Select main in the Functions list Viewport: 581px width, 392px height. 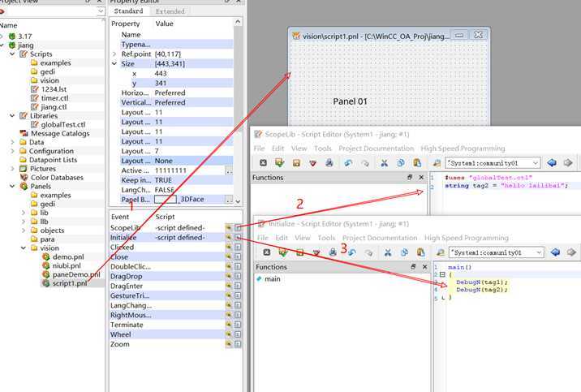coord(273,279)
